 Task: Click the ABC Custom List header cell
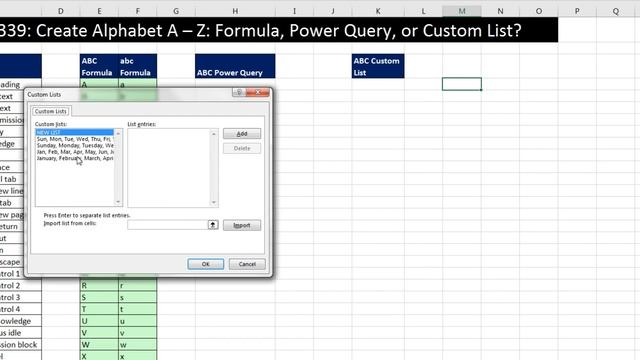click(378, 66)
